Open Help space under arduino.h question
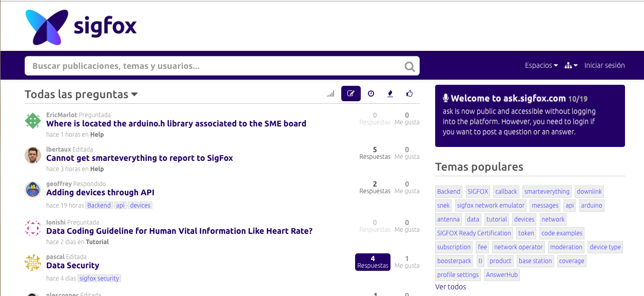The image size is (644, 296). (x=97, y=135)
